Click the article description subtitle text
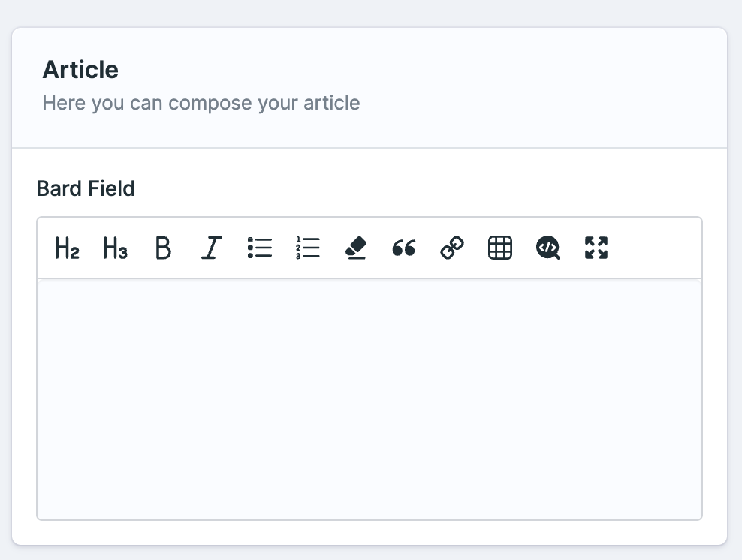This screenshot has height=560, width=742. [x=201, y=103]
